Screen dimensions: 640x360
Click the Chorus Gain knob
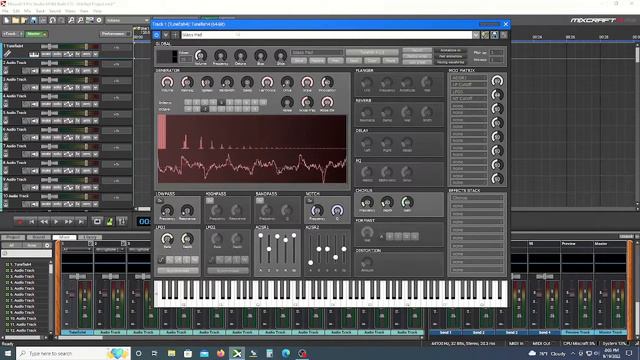[407, 202]
